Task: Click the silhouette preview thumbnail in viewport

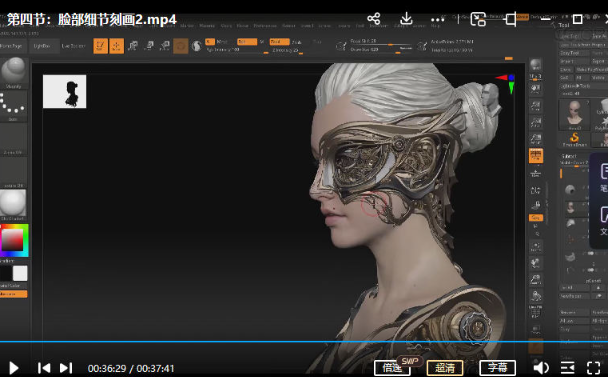Action: pyautogui.click(x=64, y=92)
